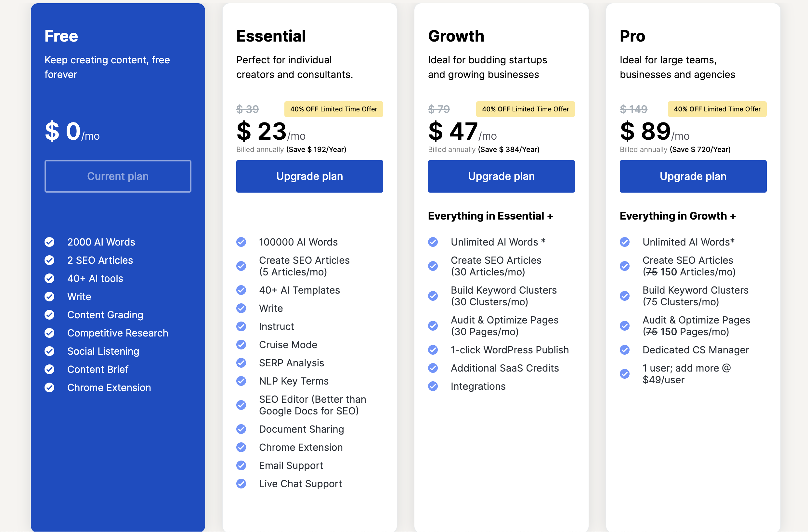Select the Current plan button in Free tier

tap(118, 176)
